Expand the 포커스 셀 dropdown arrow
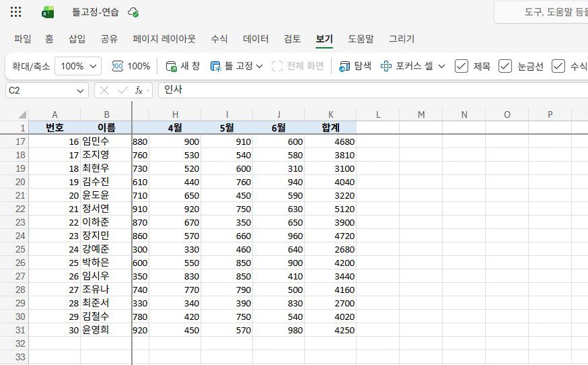 [x=441, y=67]
